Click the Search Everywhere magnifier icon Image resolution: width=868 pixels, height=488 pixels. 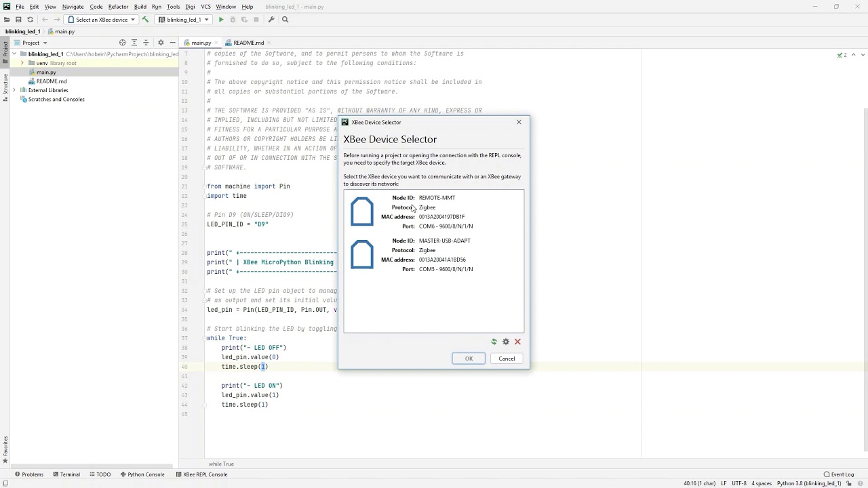pos(285,20)
